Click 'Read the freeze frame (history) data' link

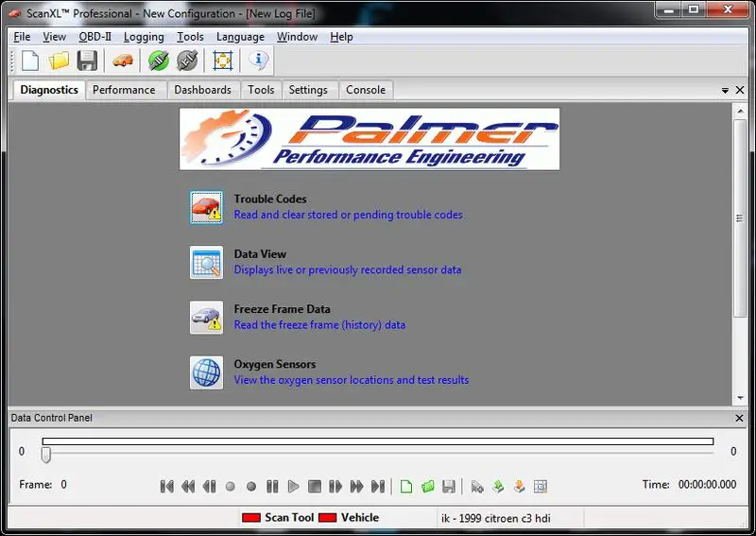[319, 324]
